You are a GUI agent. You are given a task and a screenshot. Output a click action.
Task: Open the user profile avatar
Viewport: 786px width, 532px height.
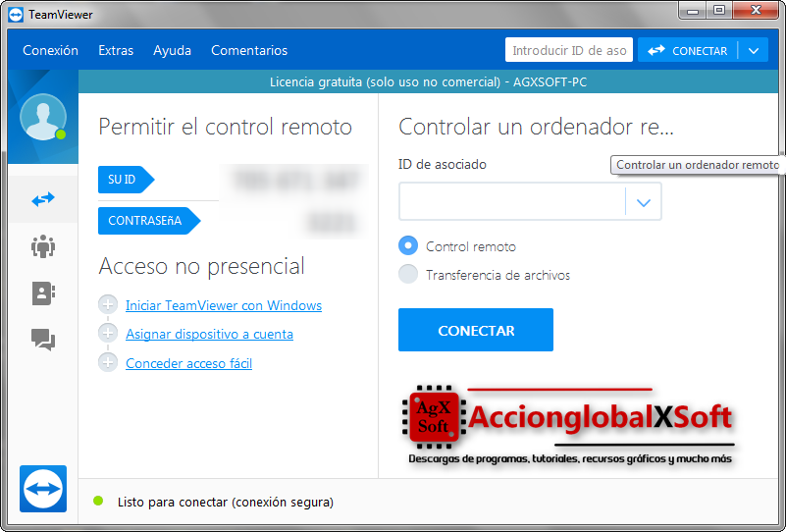click(x=43, y=117)
